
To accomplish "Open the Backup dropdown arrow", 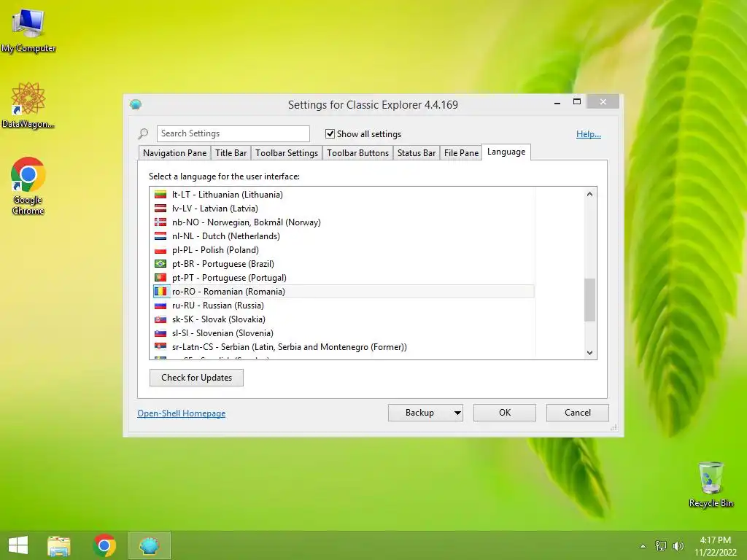I will (457, 413).
